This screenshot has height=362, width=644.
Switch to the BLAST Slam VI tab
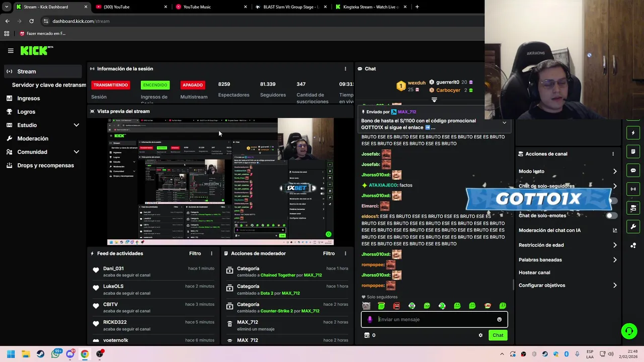[292, 7]
